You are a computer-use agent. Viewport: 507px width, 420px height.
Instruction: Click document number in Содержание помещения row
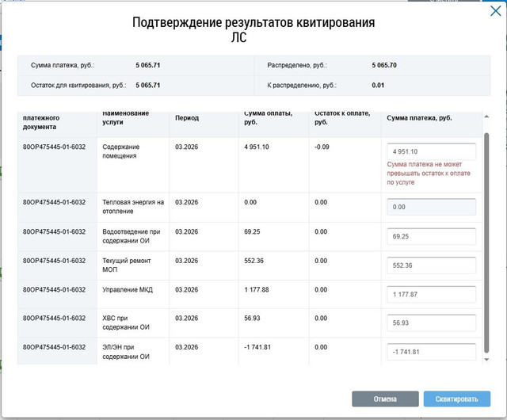point(54,147)
